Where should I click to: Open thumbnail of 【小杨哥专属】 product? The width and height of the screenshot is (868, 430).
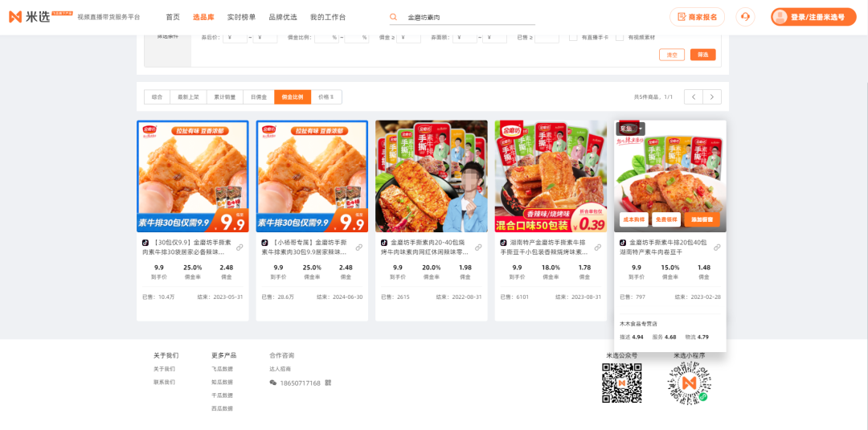click(312, 177)
